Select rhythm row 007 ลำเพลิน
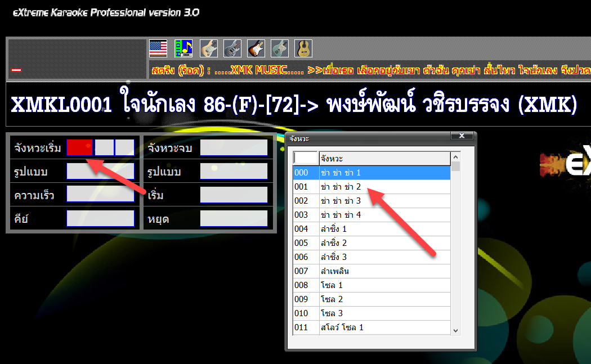Image resolution: width=591 pixels, height=364 pixels. point(371,271)
